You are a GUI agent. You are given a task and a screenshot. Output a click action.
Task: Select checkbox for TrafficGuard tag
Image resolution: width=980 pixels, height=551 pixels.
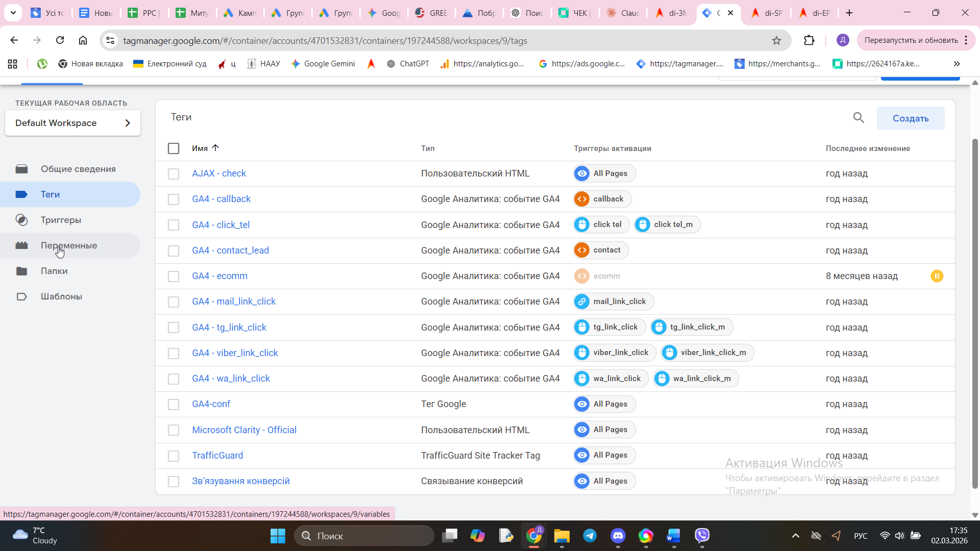[x=174, y=456]
